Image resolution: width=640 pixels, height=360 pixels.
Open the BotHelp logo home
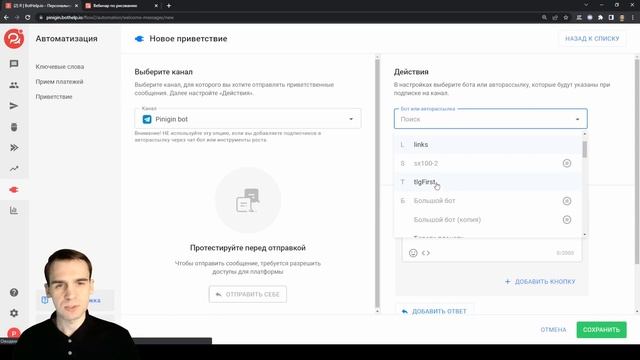tap(14, 39)
